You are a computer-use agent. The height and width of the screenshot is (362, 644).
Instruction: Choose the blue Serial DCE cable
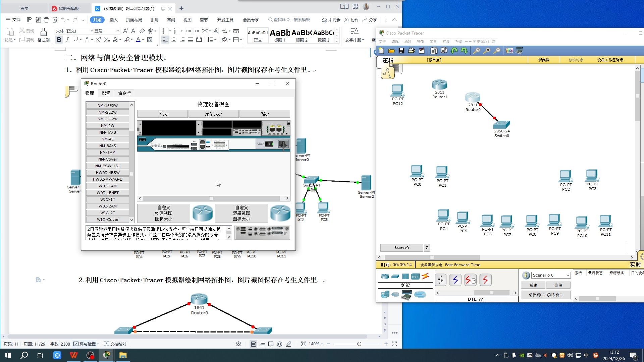coord(455,280)
